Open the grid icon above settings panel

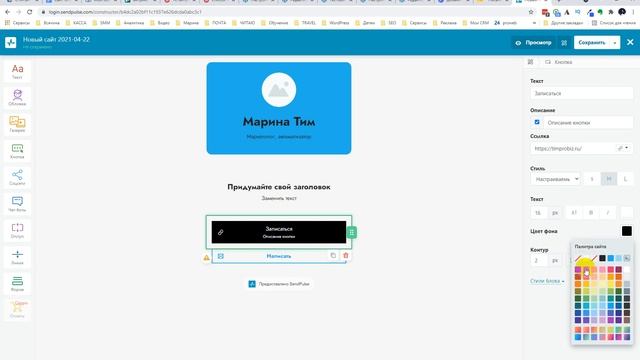530,62
